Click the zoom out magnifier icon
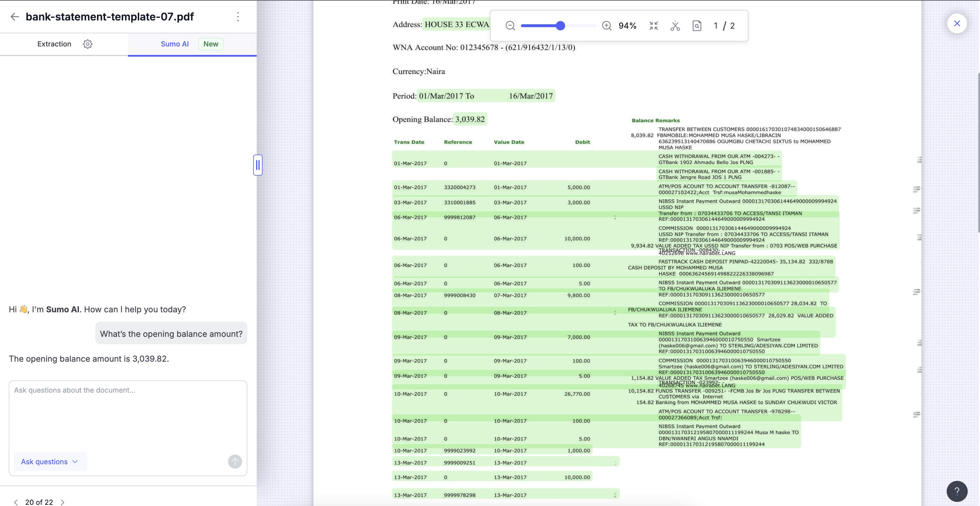Screen dimensions: 980x506 tap(510, 26)
